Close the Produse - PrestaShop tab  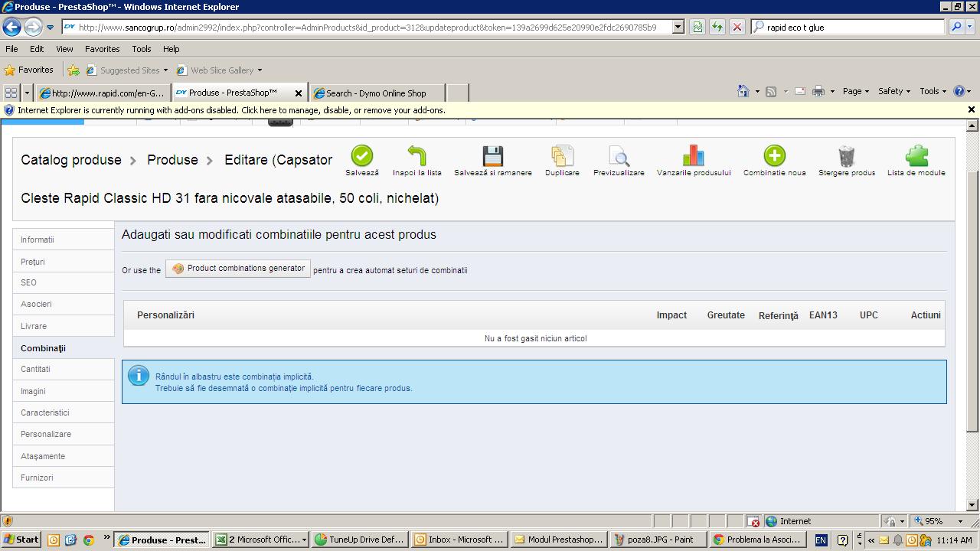click(x=299, y=93)
